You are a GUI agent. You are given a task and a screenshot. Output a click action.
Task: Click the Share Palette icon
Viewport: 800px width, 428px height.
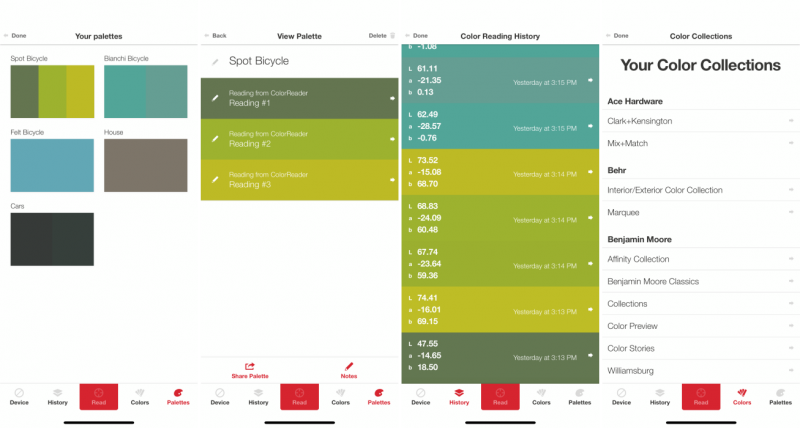click(x=249, y=366)
